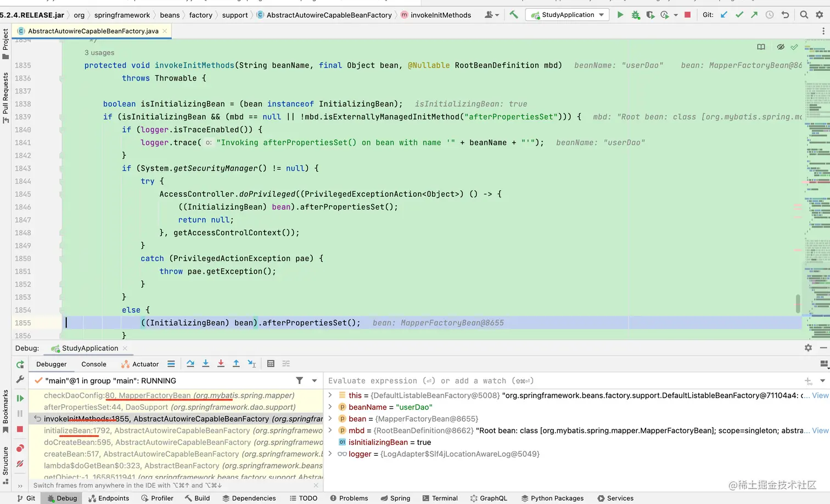The image size is (830, 504).
Task: Expand the mbd RootBeanDefinition variable
Action: click(330, 431)
